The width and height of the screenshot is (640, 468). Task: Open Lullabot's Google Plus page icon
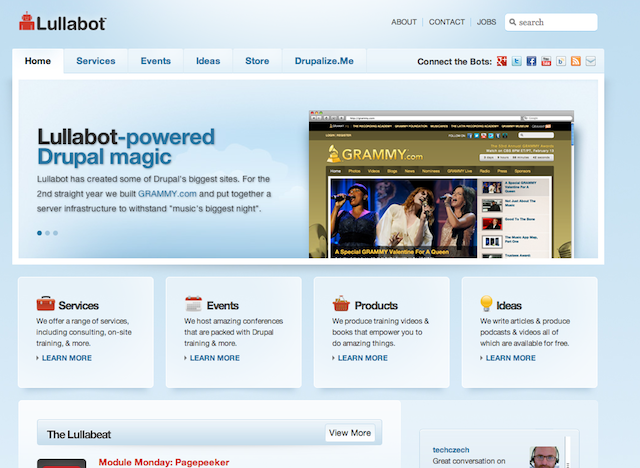pos(502,61)
